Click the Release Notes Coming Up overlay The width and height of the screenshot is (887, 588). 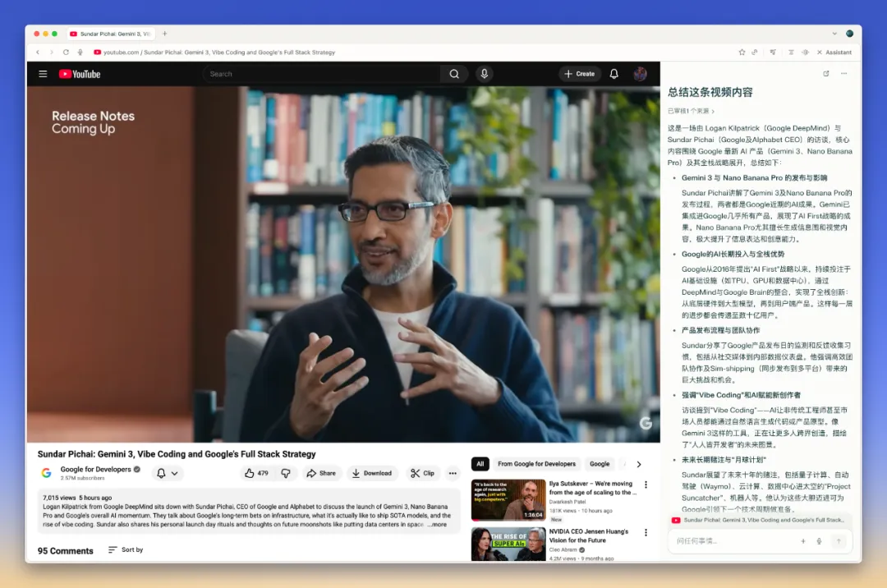[x=94, y=122]
